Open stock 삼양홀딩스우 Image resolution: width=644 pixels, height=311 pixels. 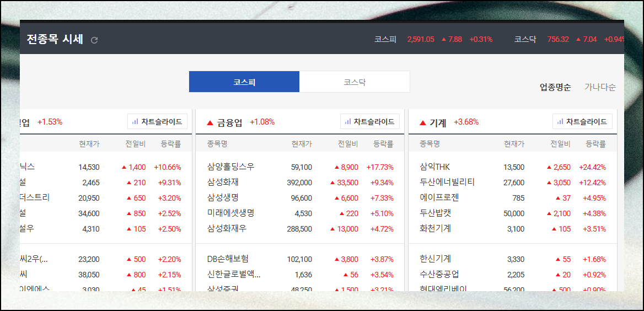click(231, 167)
